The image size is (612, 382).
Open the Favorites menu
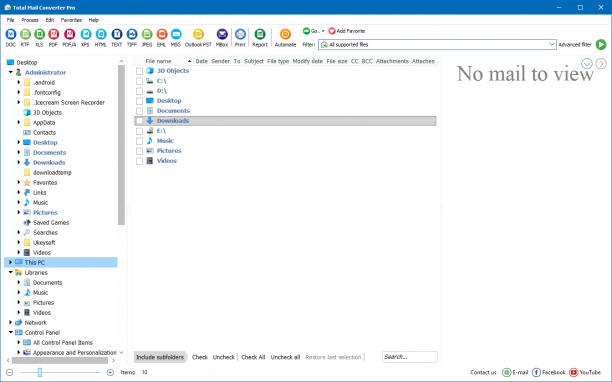(x=71, y=20)
